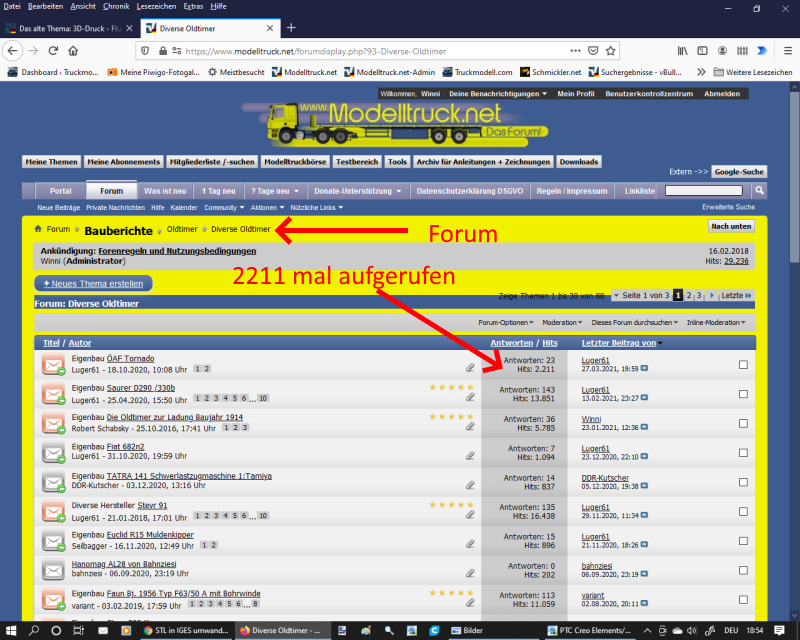Open Windows Start menu
The width and height of the screenshot is (800, 640).
click(11, 630)
